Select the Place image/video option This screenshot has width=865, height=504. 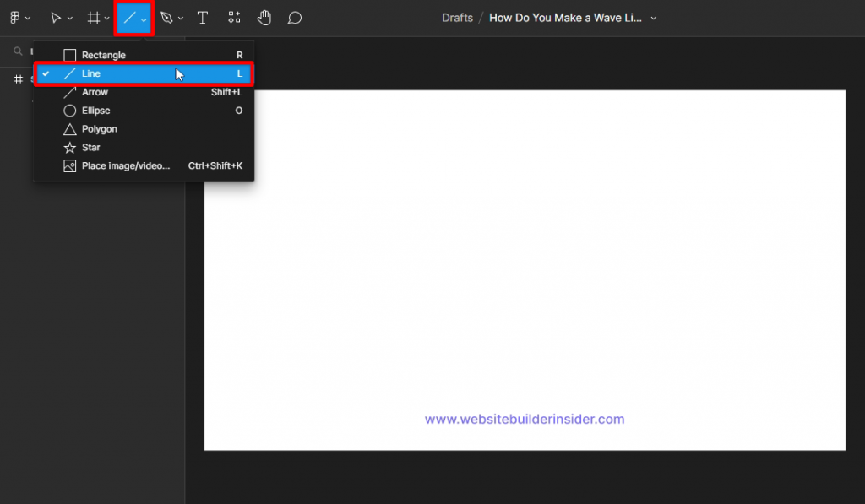pyautogui.click(x=127, y=165)
